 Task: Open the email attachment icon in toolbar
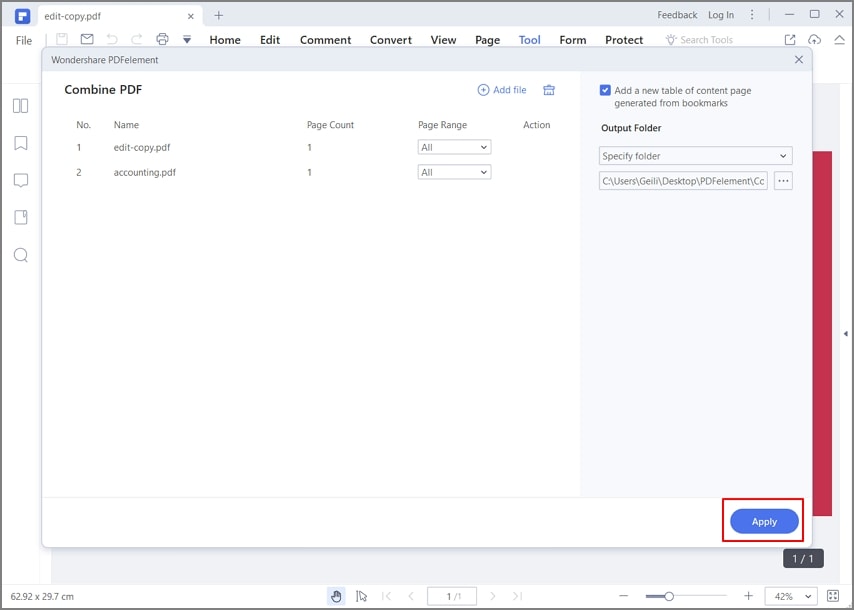87,37
